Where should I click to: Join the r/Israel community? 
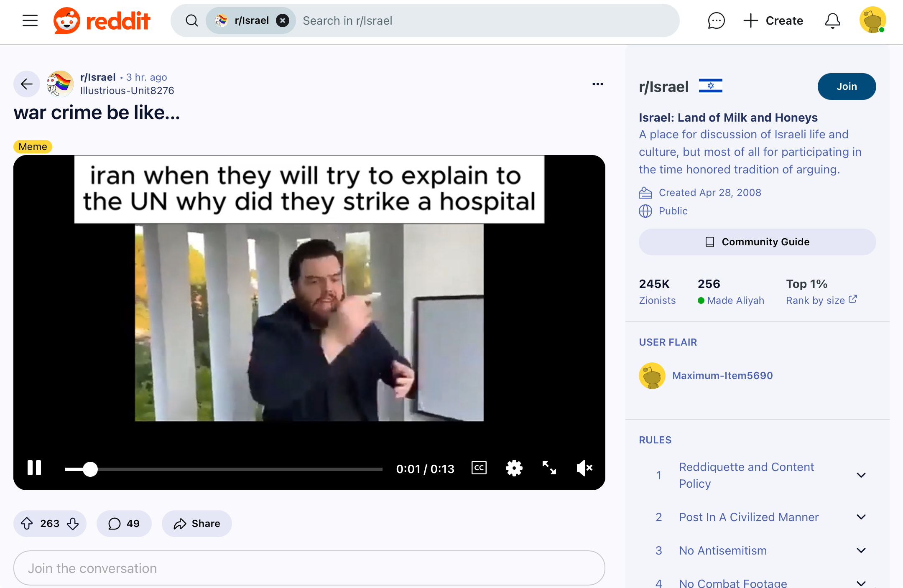[847, 87]
